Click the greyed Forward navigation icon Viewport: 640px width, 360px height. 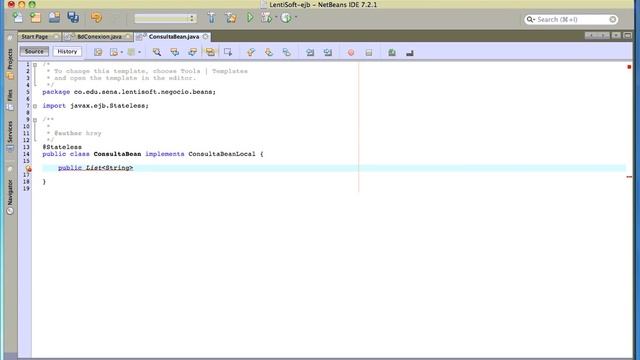[131, 52]
